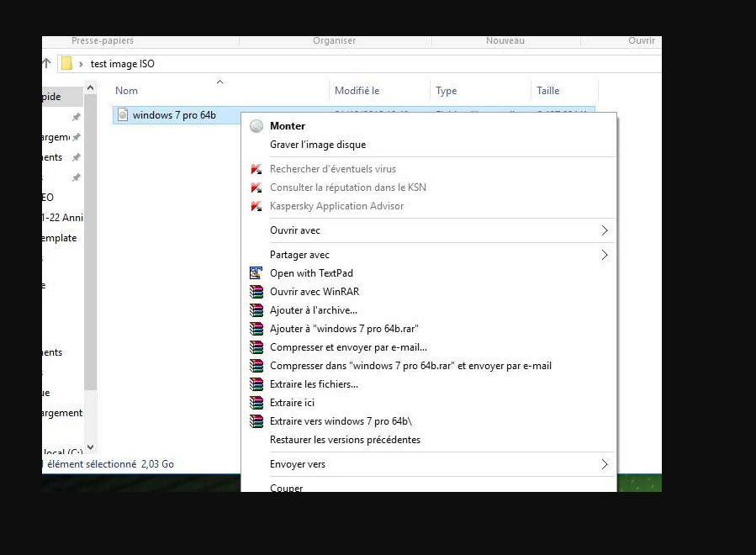Click the Kaspersky icon beside Consulter la réputation
The height and width of the screenshot is (555, 756).
[256, 188]
